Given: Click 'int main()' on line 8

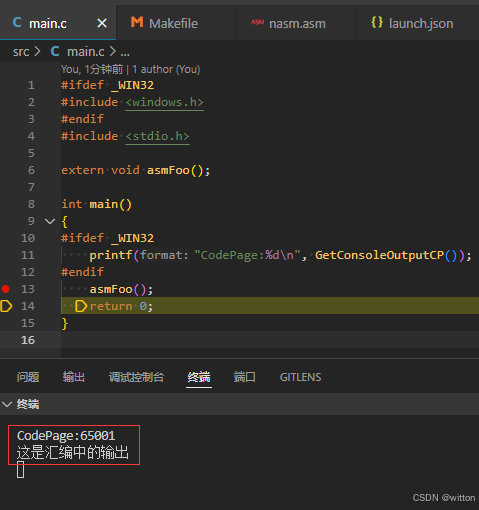Looking at the screenshot, I should coord(97,204).
